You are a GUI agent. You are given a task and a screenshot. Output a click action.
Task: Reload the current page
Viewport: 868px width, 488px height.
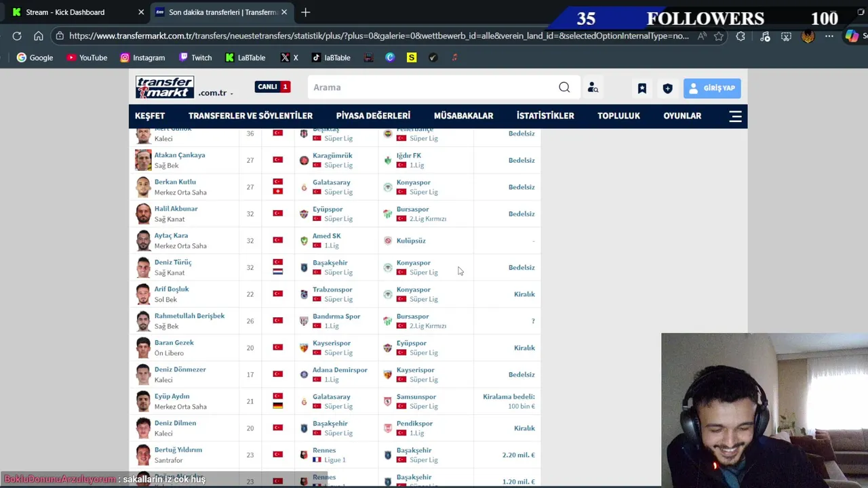pyautogui.click(x=17, y=36)
